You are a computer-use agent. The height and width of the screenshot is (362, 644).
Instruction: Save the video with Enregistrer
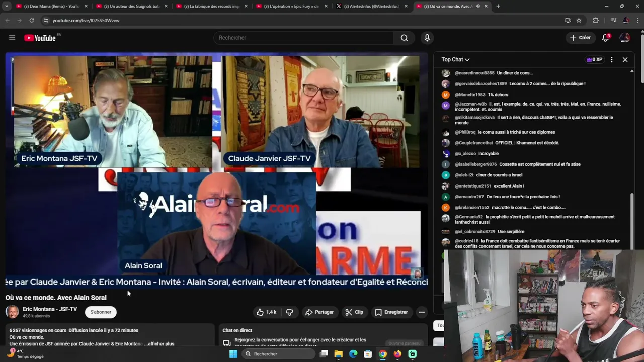(x=391, y=312)
